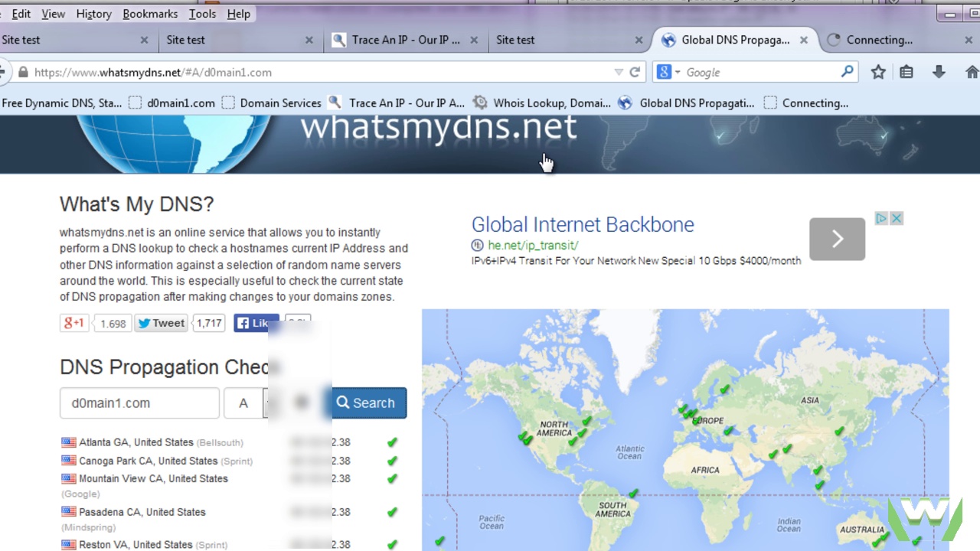
Task: Open Global DNS Propagation bookmark
Action: [x=686, y=103]
